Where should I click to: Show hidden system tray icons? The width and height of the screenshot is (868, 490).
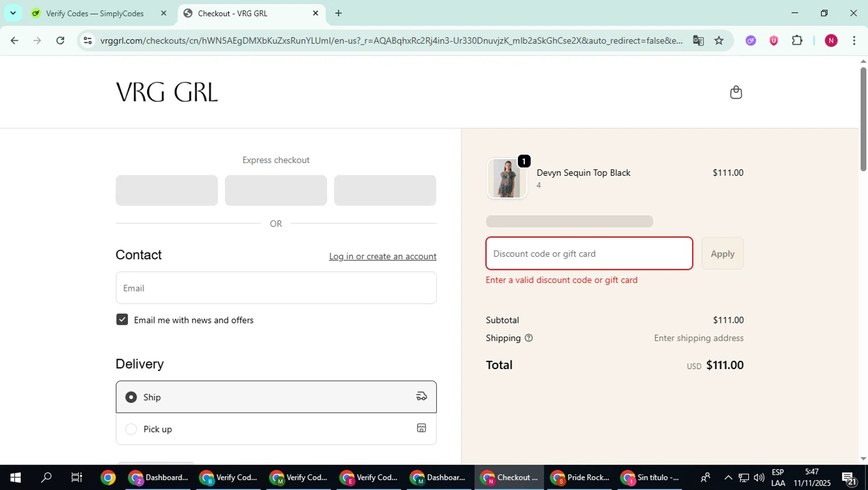point(728,478)
